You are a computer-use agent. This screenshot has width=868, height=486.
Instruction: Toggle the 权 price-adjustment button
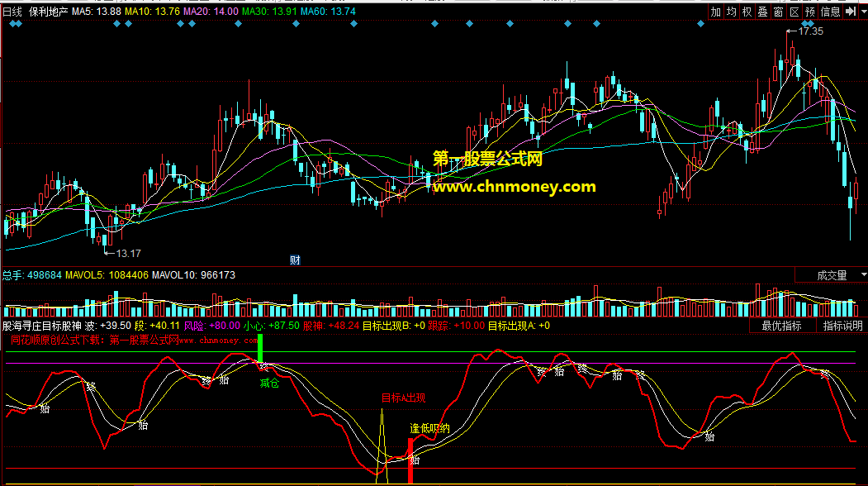tap(747, 12)
